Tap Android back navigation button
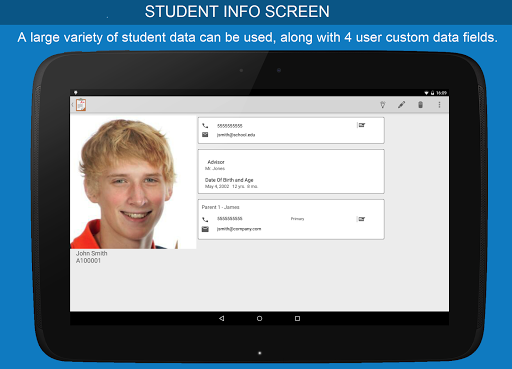 click(x=222, y=318)
